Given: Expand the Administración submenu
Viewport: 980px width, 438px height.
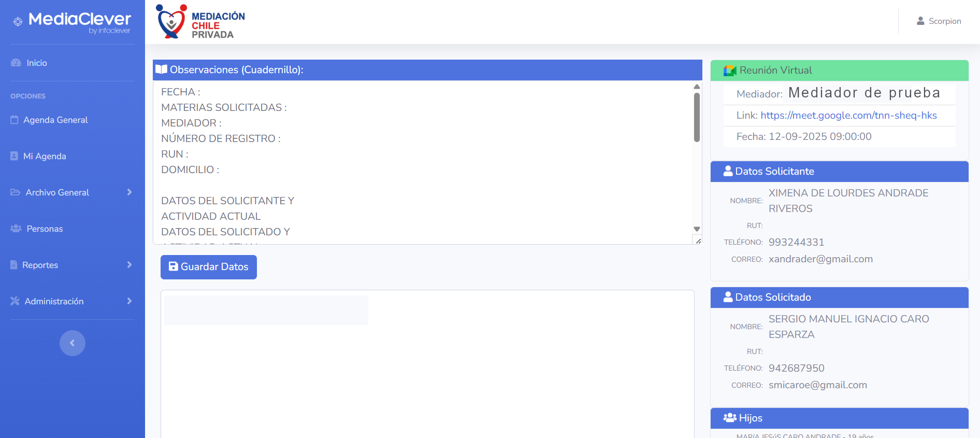Looking at the screenshot, I should tap(129, 301).
